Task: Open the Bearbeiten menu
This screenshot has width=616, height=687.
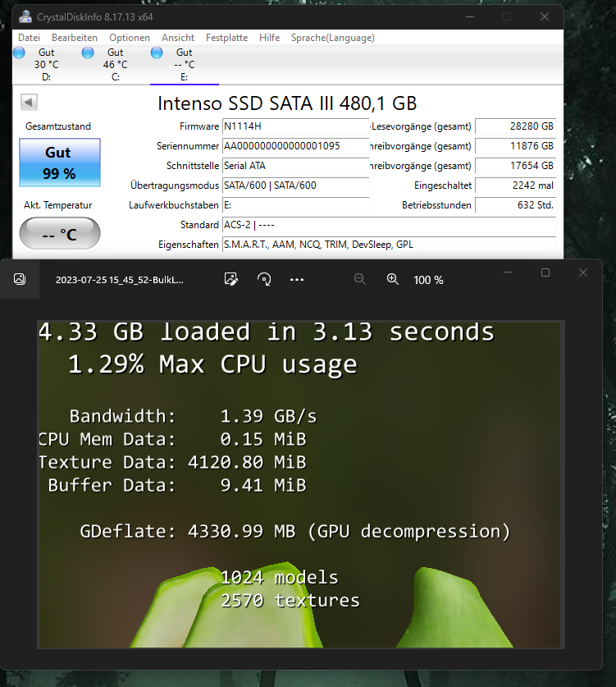Action: click(x=75, y=38)
